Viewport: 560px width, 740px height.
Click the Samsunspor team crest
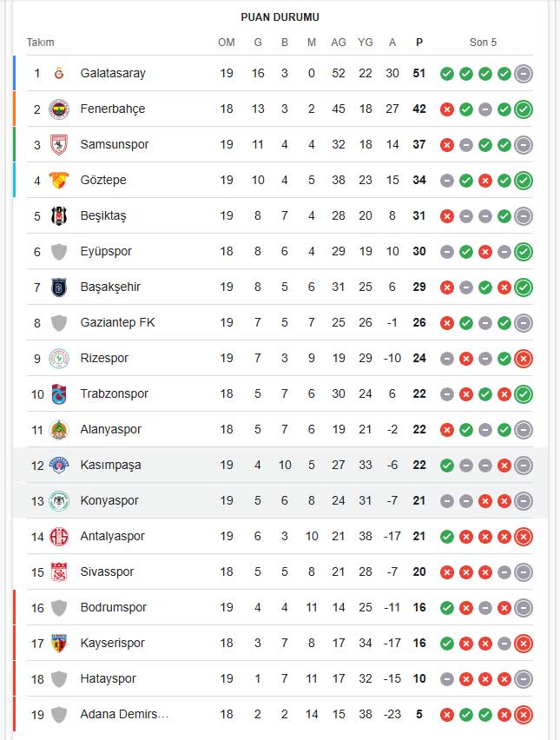[x=59, y=144]
